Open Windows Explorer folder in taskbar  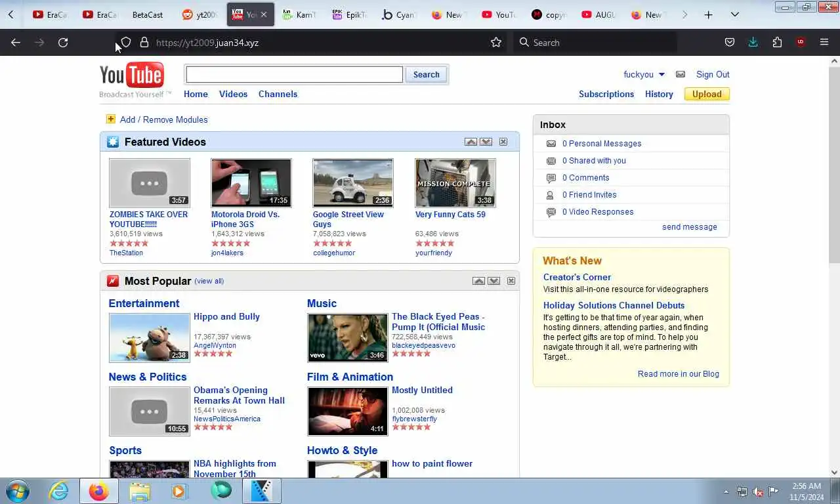coord(140,491)
